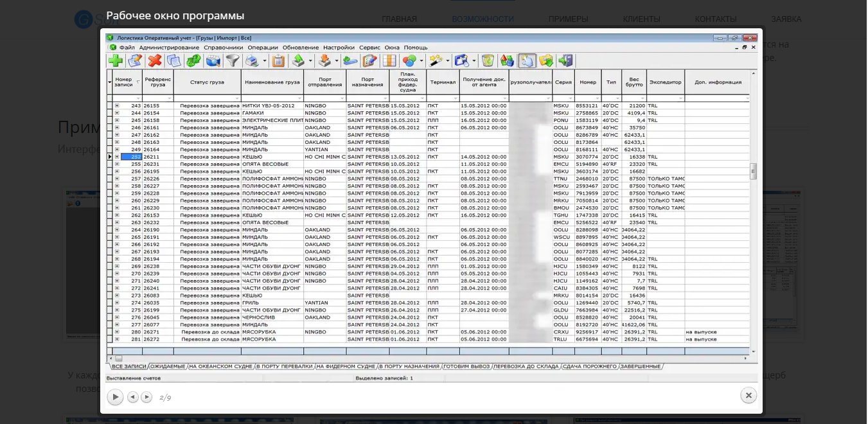Click the green plus add record icon
Screen dimensions: 868x424
116,61
